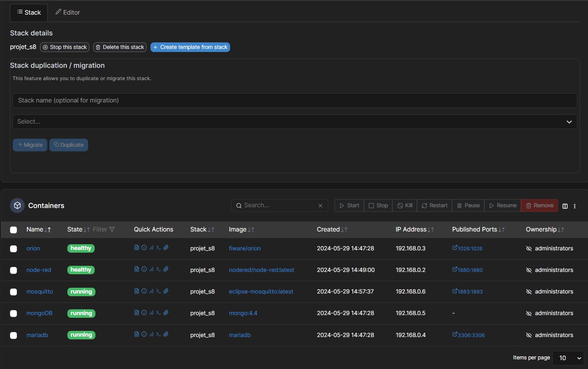Sort containers by Ownership column
The width and height of the screenshot is (588, 369).
tap(545, 230)
